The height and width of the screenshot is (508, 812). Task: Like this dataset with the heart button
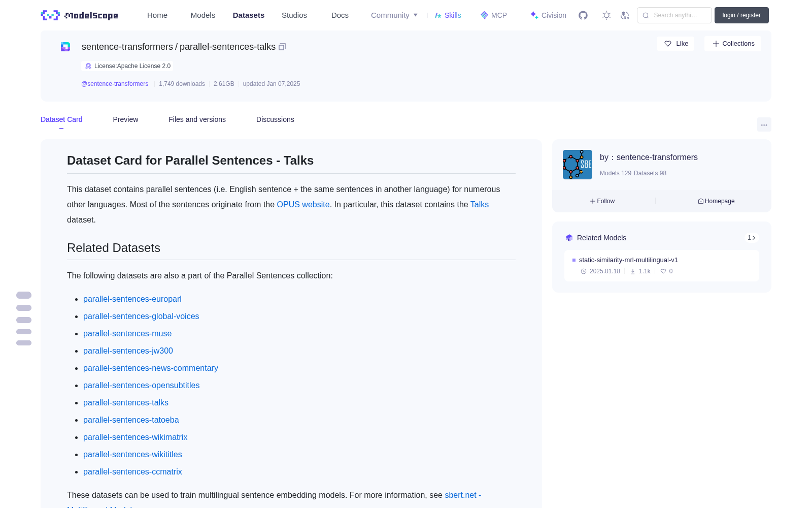click(675, 44)
